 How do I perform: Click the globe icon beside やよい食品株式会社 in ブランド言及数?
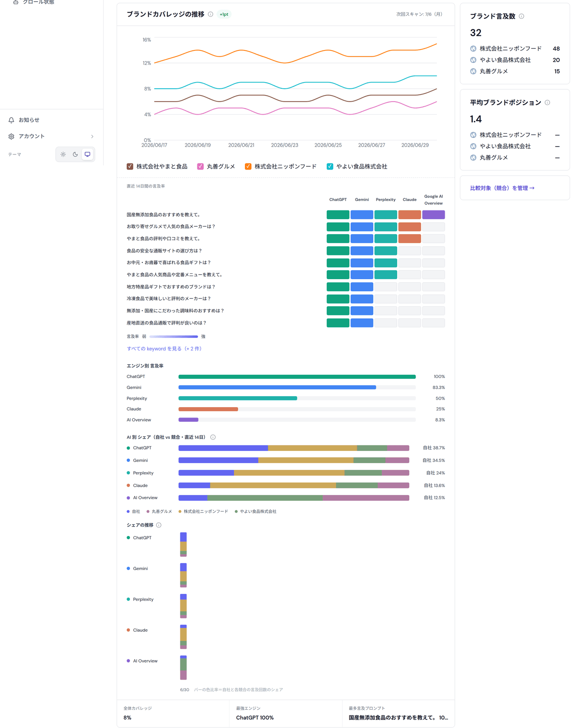coord(473,60)
